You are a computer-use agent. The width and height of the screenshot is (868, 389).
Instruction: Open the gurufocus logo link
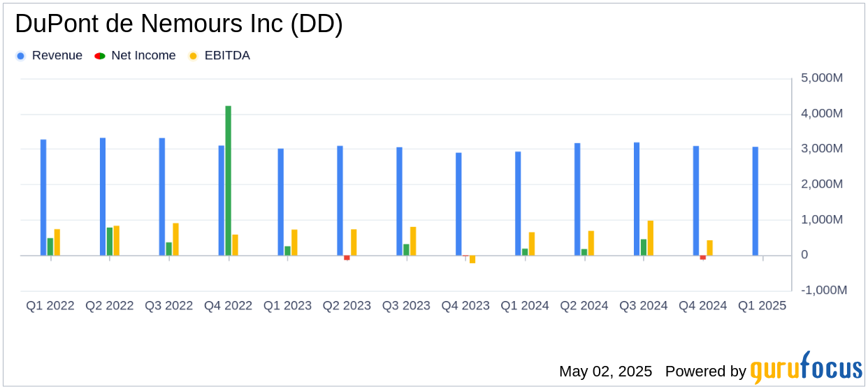(806, 368)
